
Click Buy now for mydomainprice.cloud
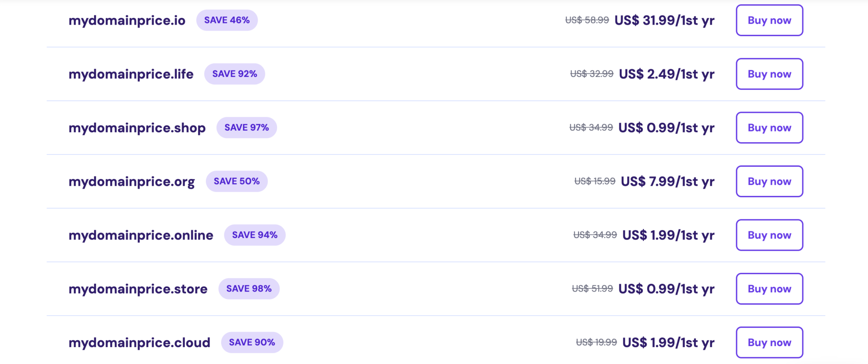(x=769, y=342)
